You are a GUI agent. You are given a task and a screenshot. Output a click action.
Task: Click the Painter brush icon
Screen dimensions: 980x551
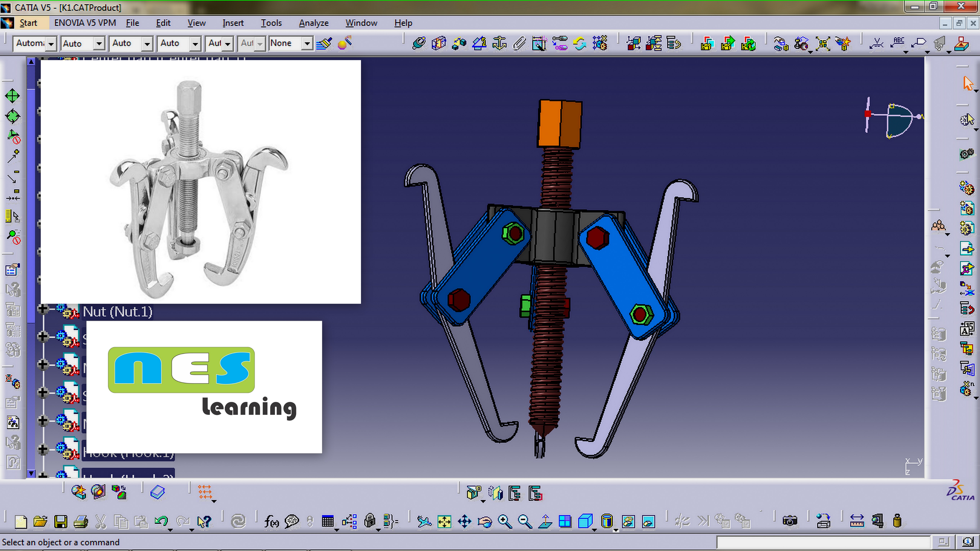324,43
